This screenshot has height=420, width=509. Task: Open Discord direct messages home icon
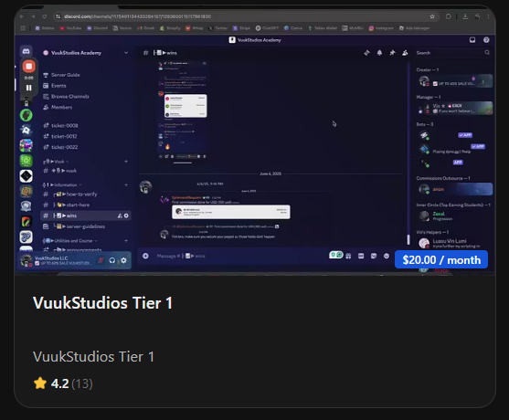click(27, 51)
